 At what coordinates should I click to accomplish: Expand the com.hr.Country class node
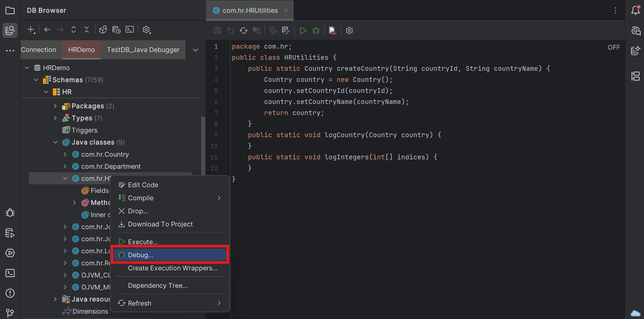tap(65, 154)
